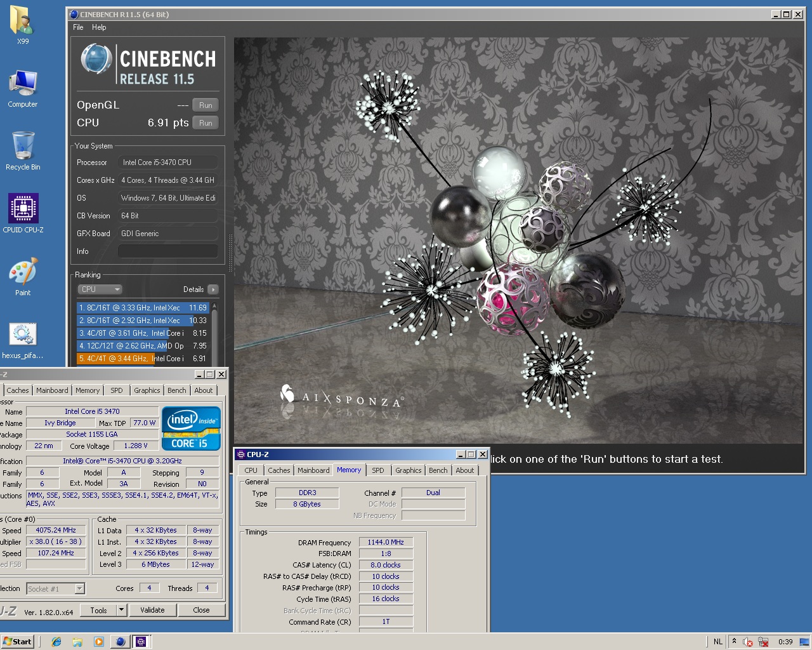
Task: Click the Multiplier value x 38.0
Action: pos(56,541)
